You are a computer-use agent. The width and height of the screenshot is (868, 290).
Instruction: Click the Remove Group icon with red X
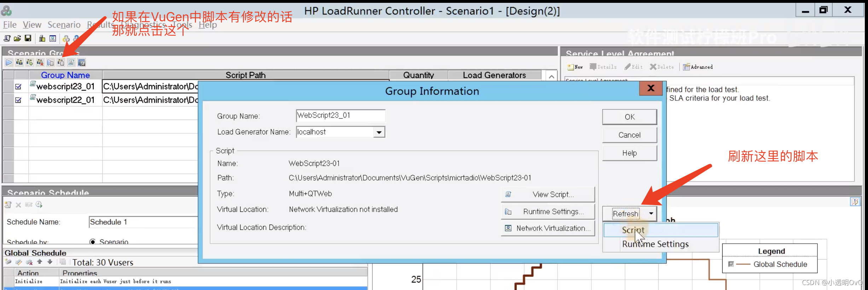point(40,63)
